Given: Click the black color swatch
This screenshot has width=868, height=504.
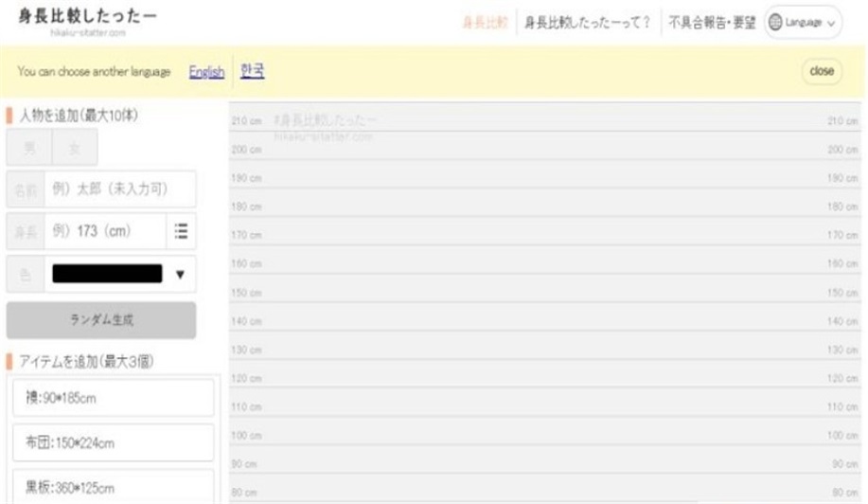Looking at the screenshot, I should [x=107, y=274].
